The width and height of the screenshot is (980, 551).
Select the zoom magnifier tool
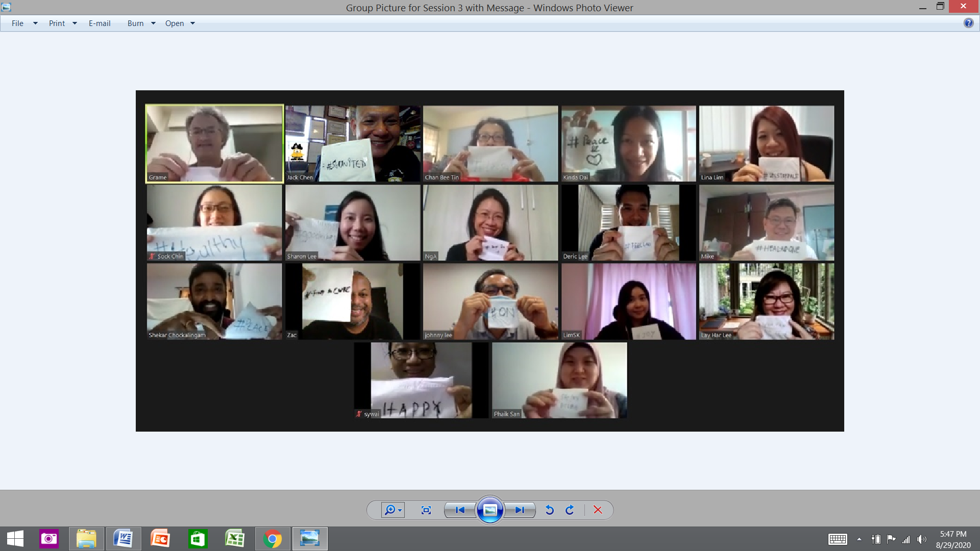tap(390, 510)
